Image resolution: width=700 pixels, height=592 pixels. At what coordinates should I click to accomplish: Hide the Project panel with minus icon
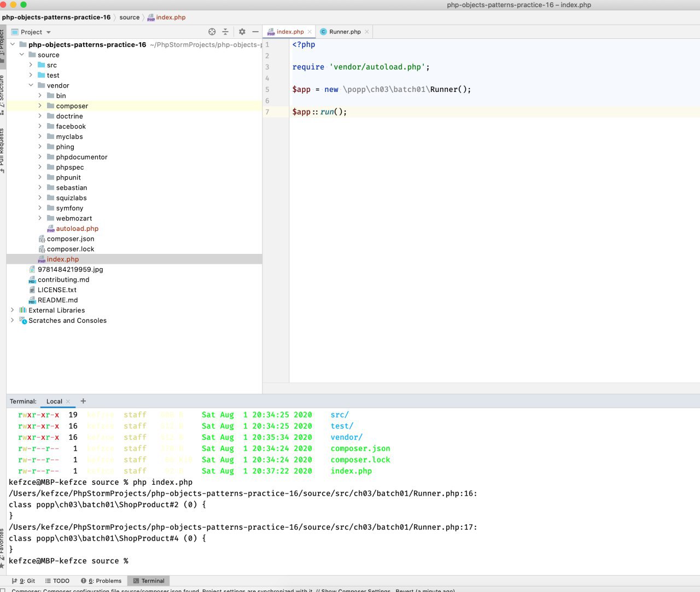(x=255, y=32)
